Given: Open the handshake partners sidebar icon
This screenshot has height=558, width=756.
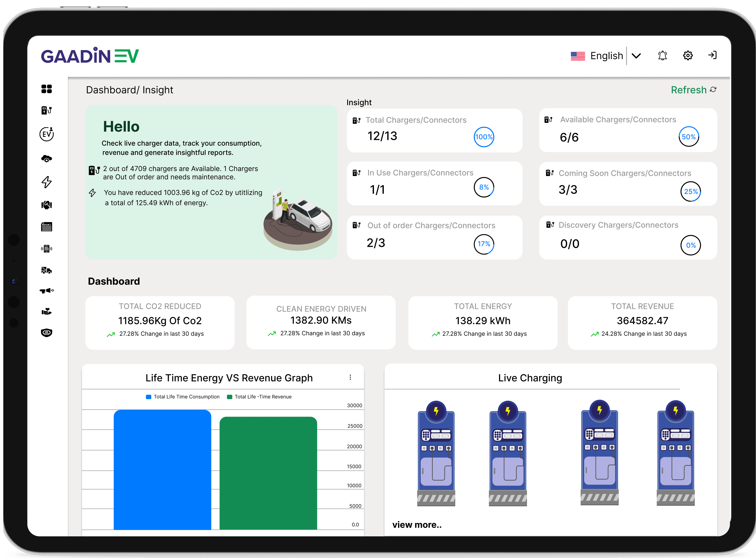Looking at the screenshot, I should tap(47, 205).
